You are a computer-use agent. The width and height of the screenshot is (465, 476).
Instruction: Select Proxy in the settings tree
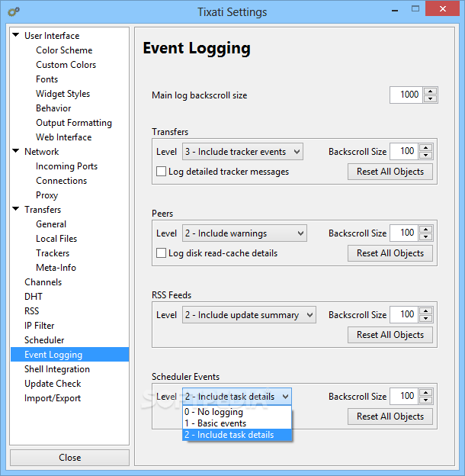point(46,195)
